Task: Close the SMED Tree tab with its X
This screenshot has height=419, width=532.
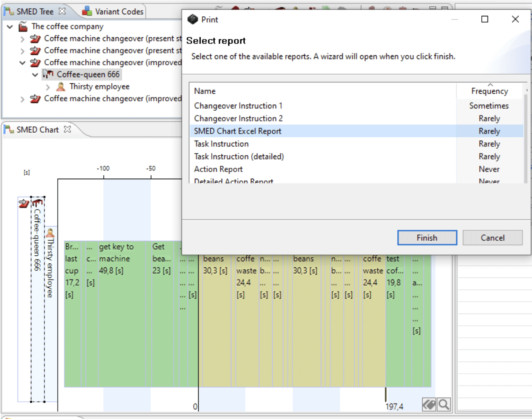Action: point(62,11)
